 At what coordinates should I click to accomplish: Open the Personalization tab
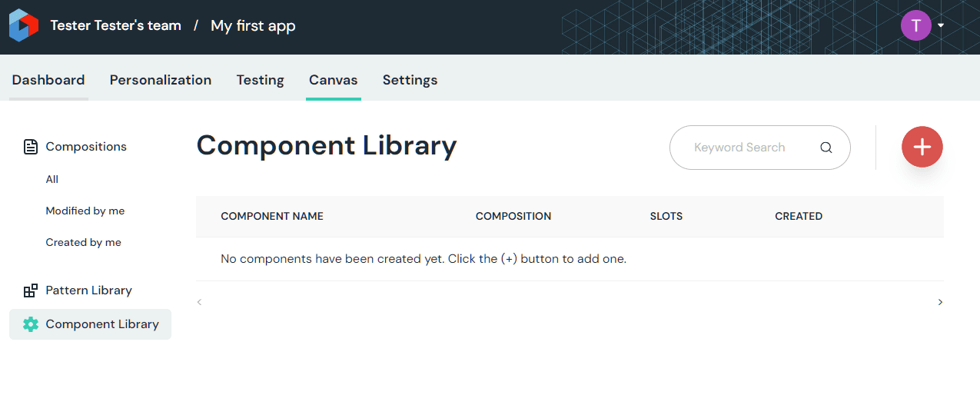(x=161, y=80)
